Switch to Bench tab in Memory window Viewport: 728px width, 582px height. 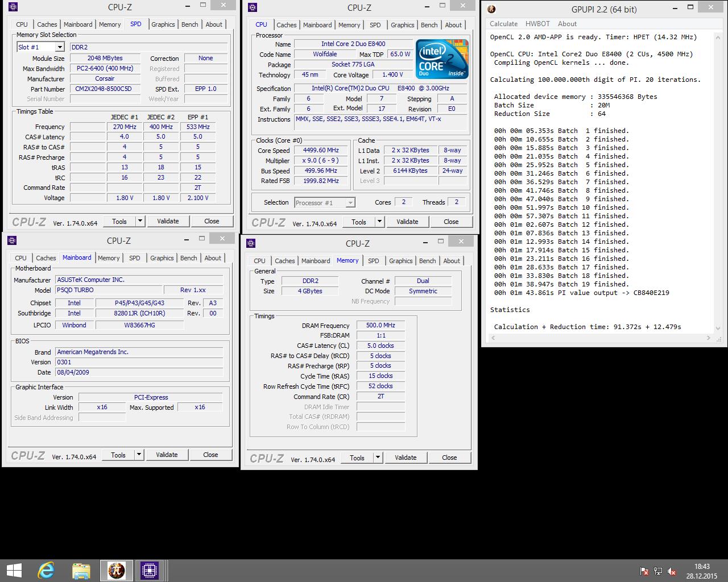coord(427,261)
